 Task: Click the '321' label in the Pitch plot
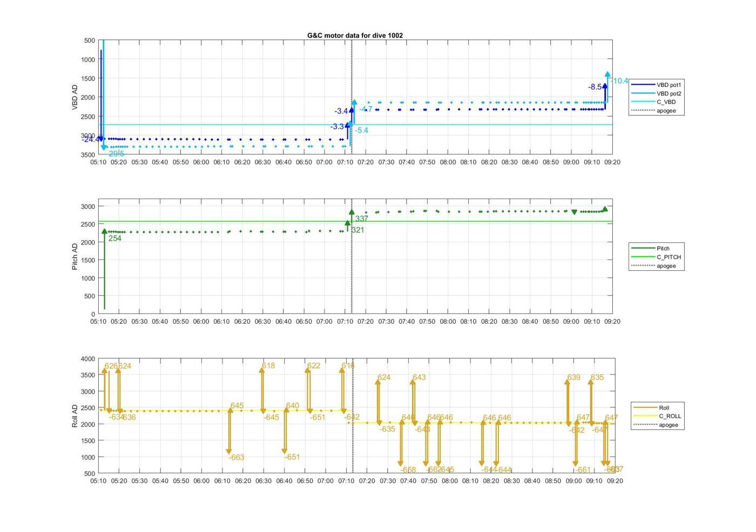357,230
